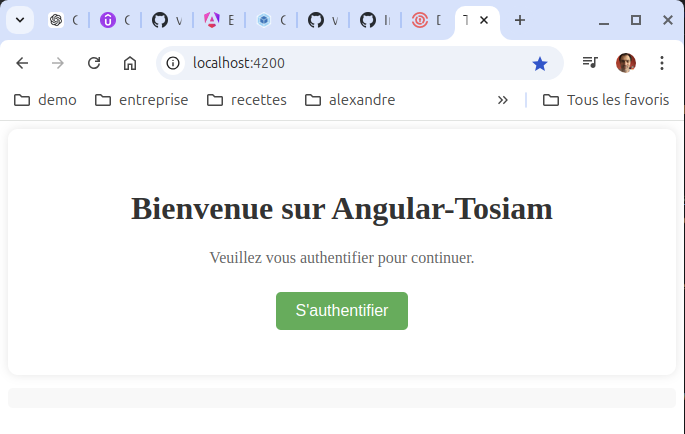Select the Bienvenue sur Angular-Tosiam heading
This screenshot has height=434, width=685.
342,208
